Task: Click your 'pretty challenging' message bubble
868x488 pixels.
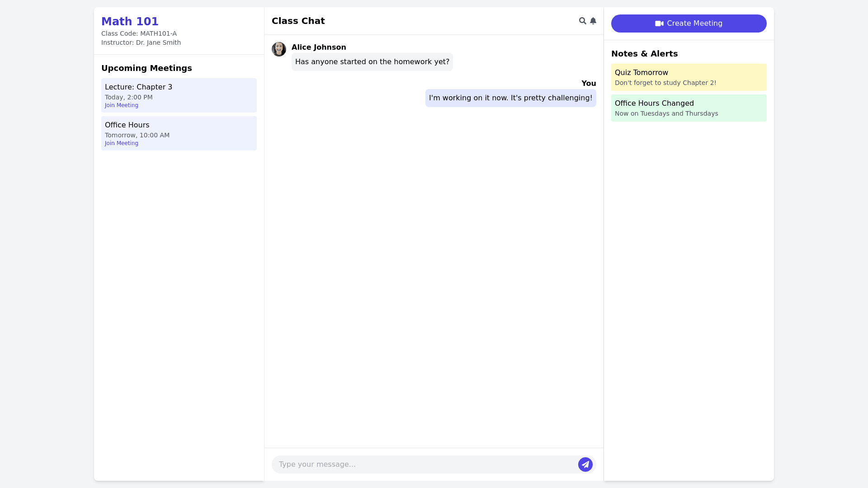Action: 510,98
